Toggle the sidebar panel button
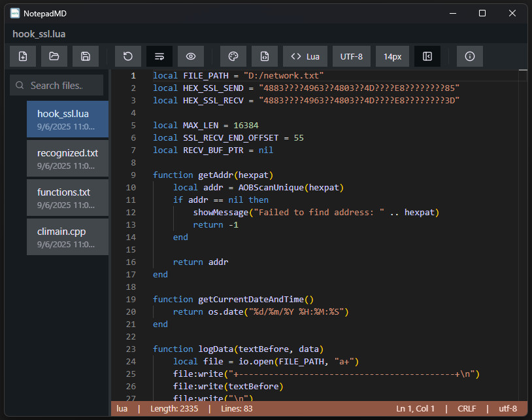This screenshot has height=420, width=532. (427, 57)
